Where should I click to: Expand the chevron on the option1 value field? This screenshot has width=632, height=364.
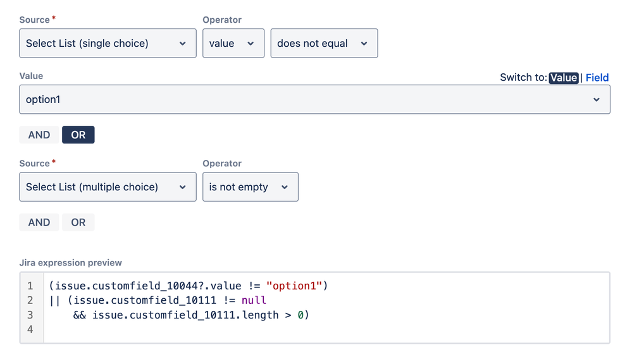point(597,99)
